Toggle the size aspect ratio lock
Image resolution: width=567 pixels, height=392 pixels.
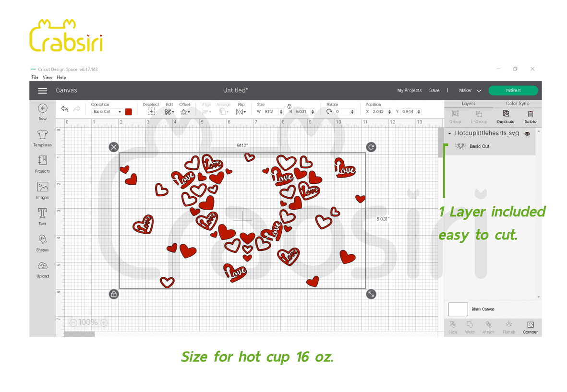coord(289,106)
